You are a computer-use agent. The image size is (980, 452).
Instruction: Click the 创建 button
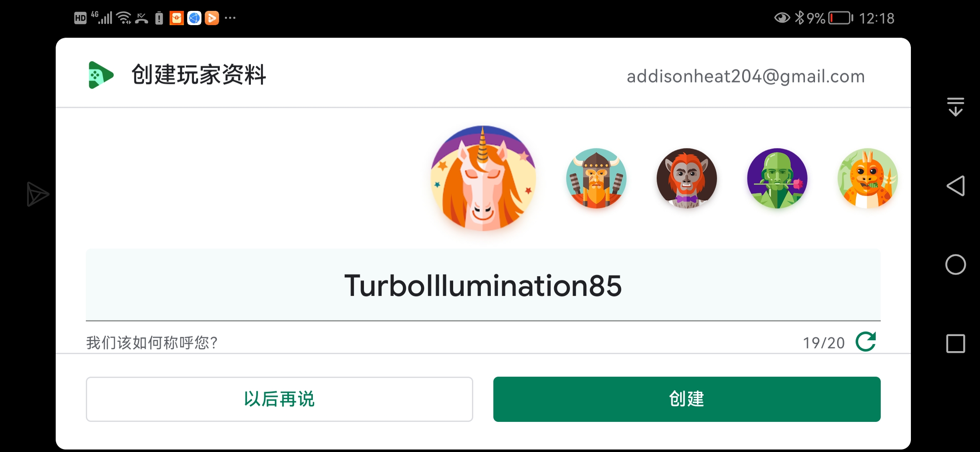pyautogui.click(x=687, y=399)
